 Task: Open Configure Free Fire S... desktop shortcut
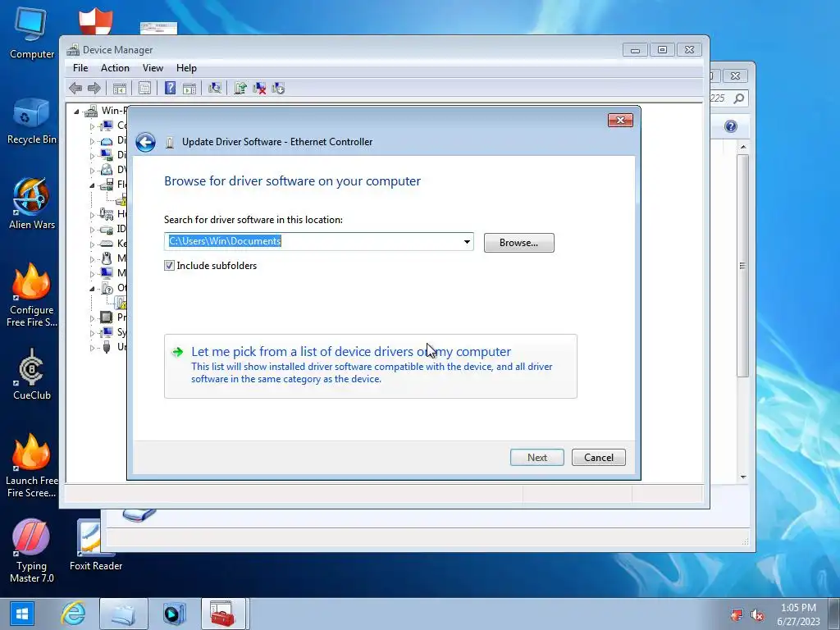[x=32, y=294]
